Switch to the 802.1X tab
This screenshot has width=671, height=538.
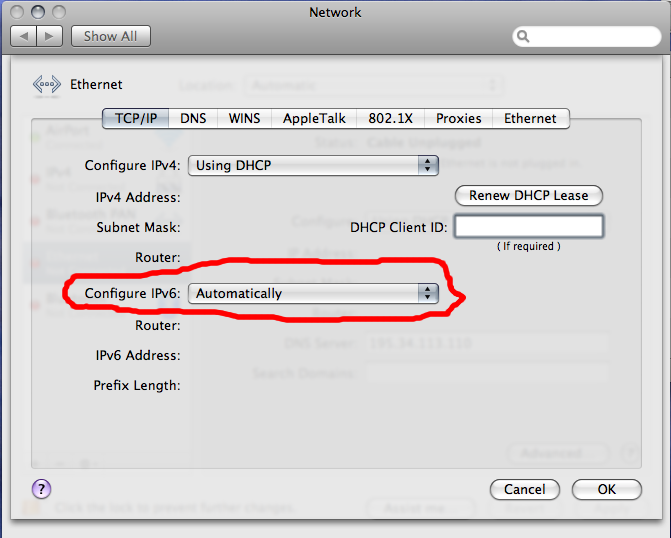tap(390, 118)
